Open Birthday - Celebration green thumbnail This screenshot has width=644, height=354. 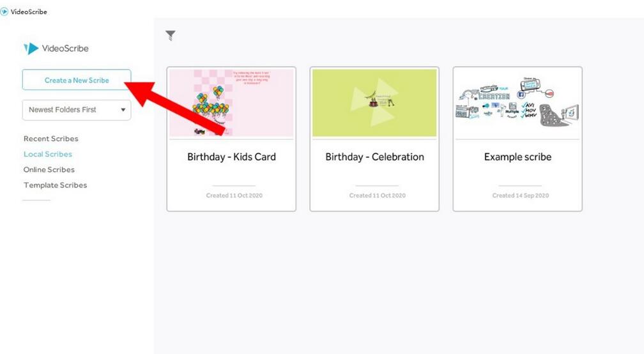[374, 103]
